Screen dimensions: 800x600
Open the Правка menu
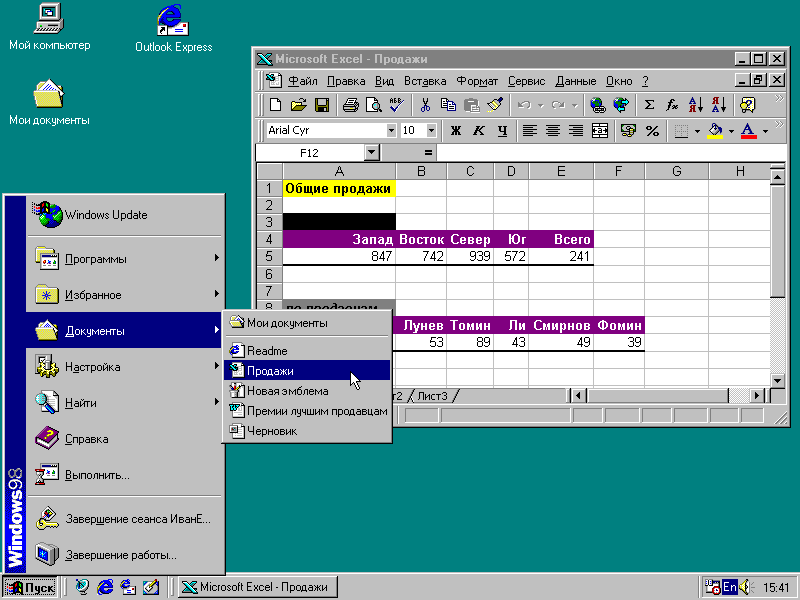point(346,81)
